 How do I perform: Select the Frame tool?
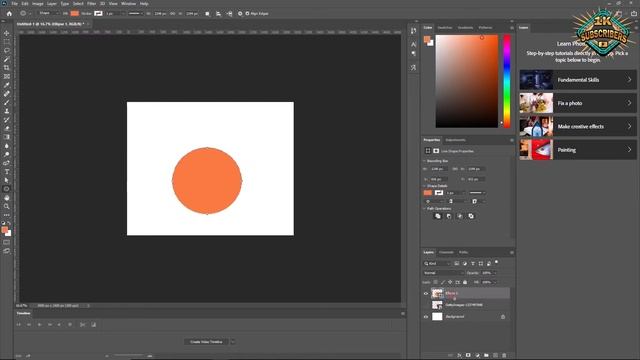coord(7,76)
